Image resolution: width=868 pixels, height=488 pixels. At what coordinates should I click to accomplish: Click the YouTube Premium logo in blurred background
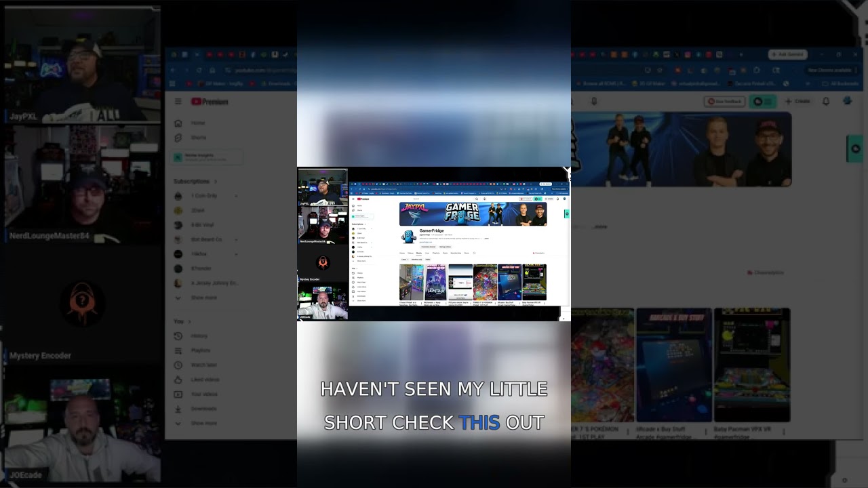[210, 102]
